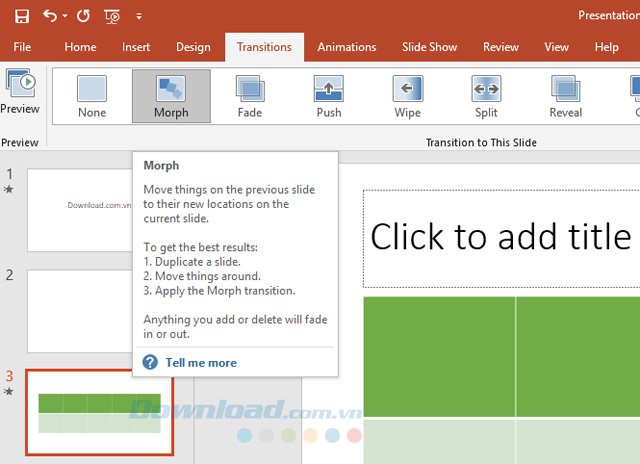The width and height of the screenshot is (640, 464).
Task: Go to the Animations tab
Action: click(x=347, y=47)
